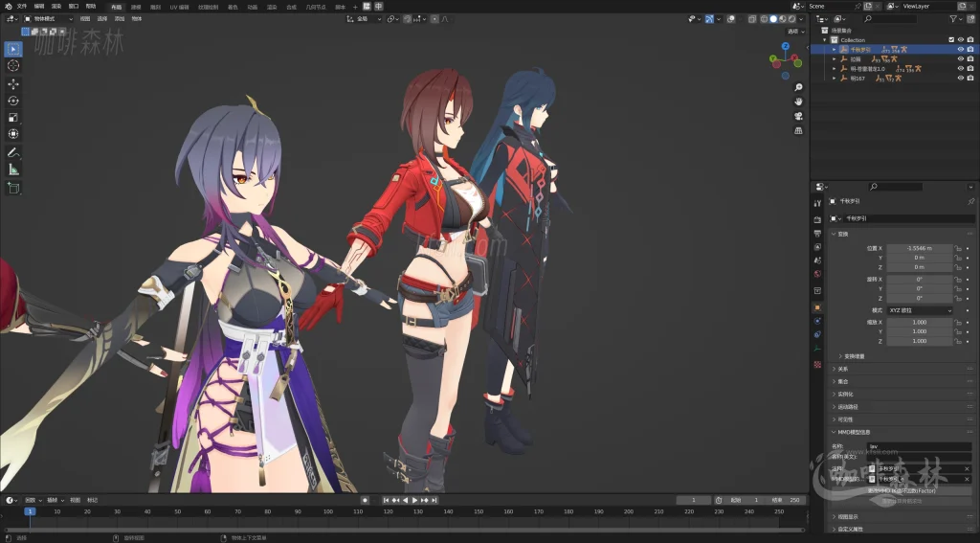The width and height of the screenshot is (980, 543).
Task: Open the Output properties tab
Action: pos(817,234)
